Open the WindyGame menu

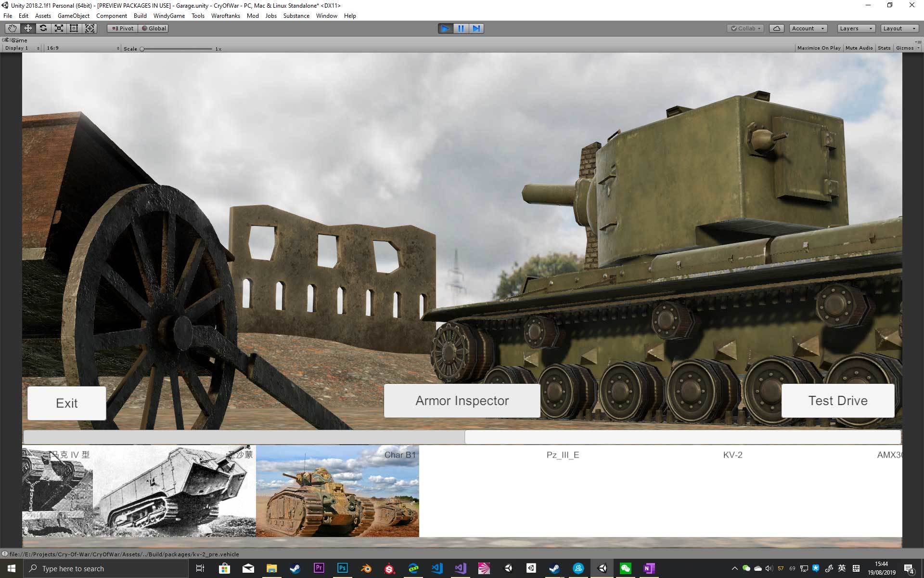pyautogui.click(x=169, y=16)
